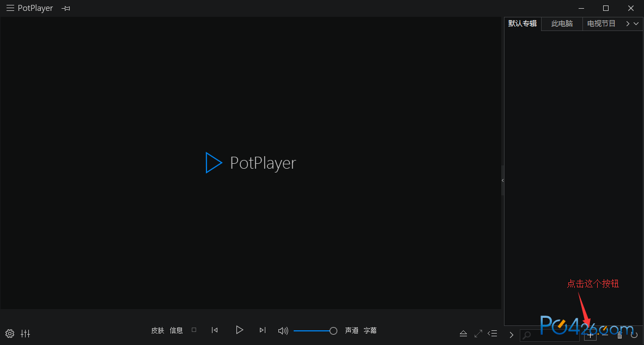Switch to the 默认专辑 tab
This screenshot has width=644, height=345.
tap(523, 24)
